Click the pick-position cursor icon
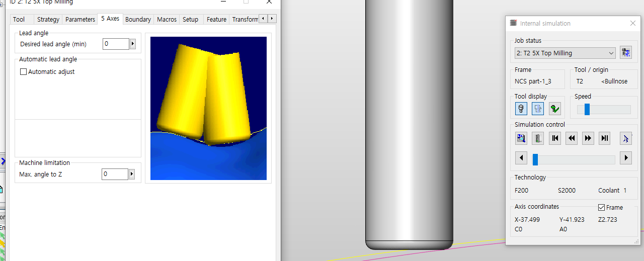 tap(626, 138)
